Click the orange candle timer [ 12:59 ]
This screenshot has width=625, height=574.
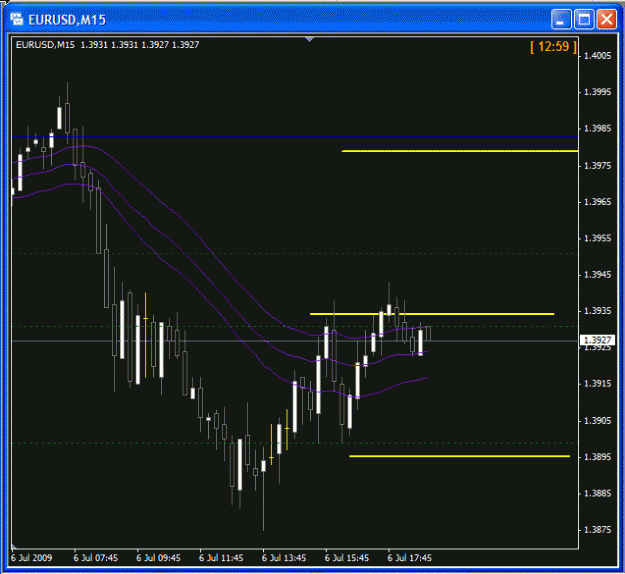pos(553,47)
